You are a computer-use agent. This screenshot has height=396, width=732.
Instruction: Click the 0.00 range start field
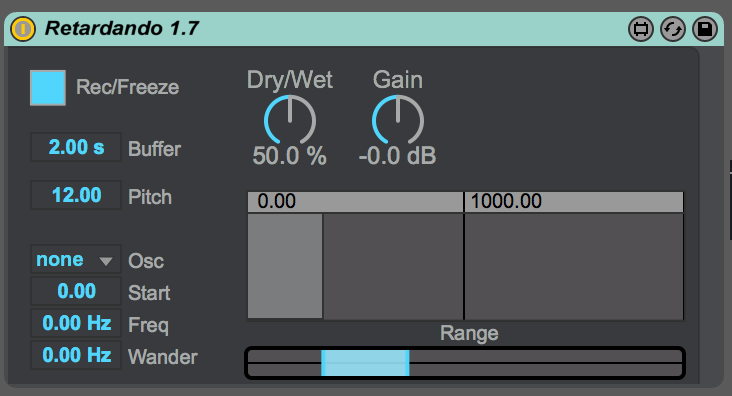[x=355, y=202]
